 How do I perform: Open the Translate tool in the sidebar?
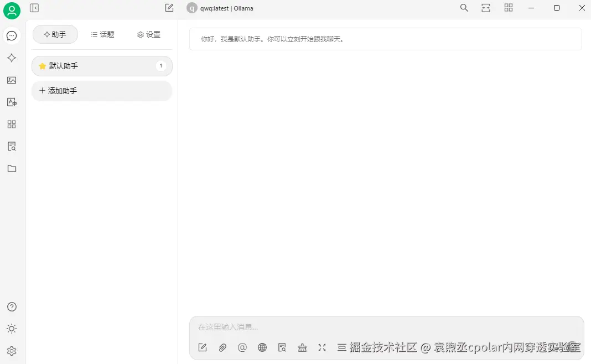pyautogui.click(x=12, y=102)
